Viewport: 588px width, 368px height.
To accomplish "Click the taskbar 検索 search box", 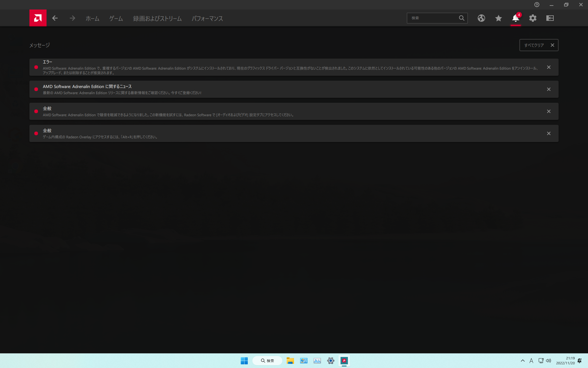I will [267, 361].
